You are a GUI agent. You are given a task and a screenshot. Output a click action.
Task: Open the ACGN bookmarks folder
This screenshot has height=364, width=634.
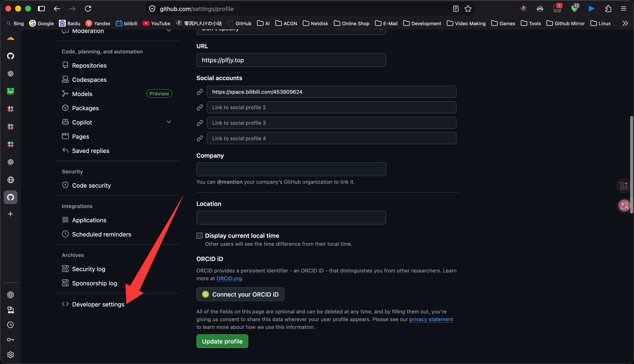click(x=286, y=23)
